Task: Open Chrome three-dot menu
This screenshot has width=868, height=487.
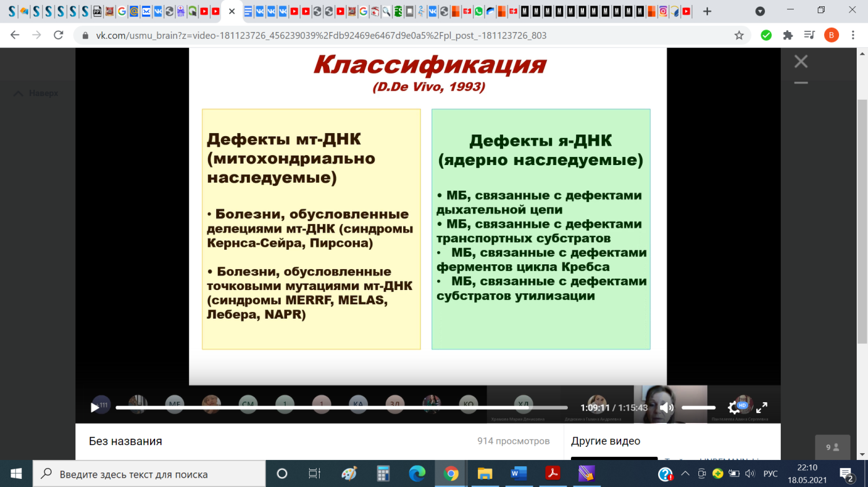Action: point(853,36)
